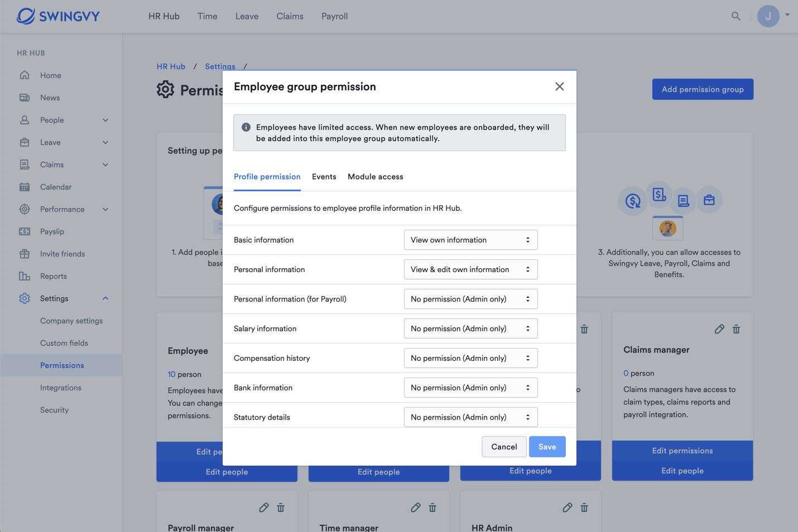Open the Time top menu

click(208, 16)
